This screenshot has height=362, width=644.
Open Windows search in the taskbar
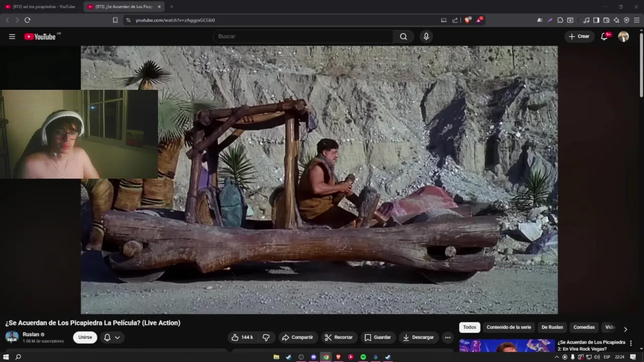coord(18,357)
